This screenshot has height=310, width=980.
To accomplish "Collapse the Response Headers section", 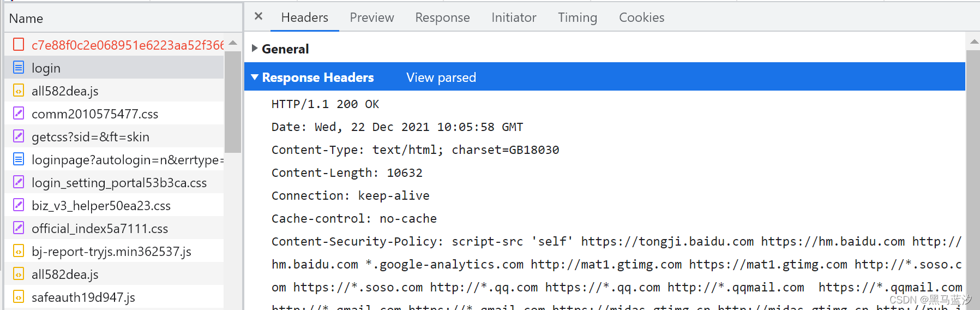I will tap(255, 77).
